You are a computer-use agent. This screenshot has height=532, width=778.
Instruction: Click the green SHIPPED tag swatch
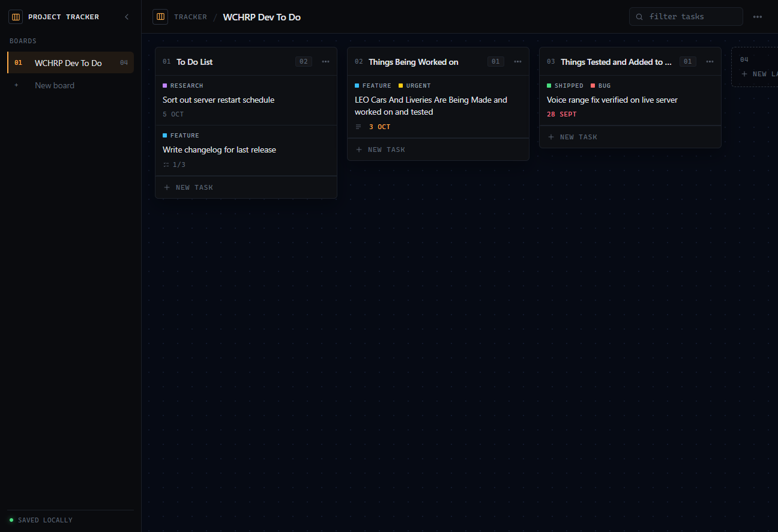549,86
